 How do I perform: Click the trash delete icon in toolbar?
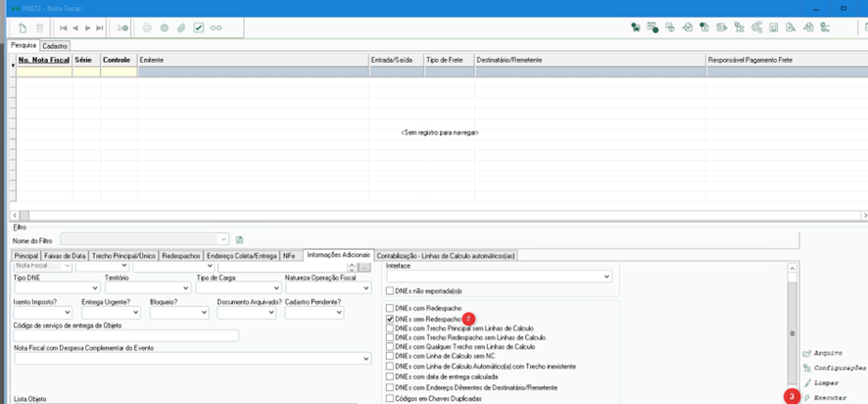[x=39, y=27]
